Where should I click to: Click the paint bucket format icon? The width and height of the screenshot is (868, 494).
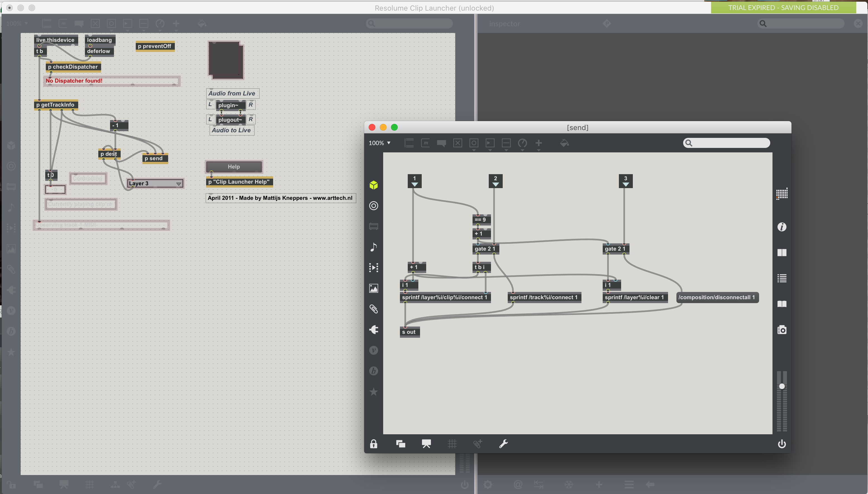tap(564, 143)
